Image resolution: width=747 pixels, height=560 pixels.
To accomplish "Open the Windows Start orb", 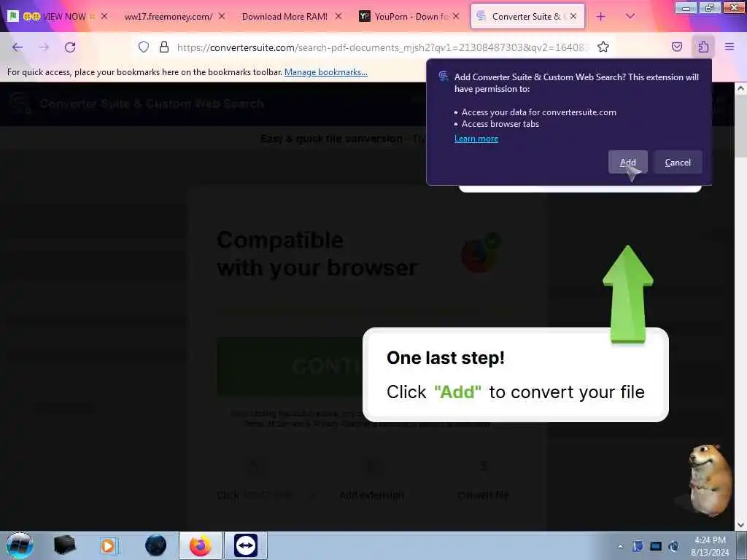I will click(20, 545).
